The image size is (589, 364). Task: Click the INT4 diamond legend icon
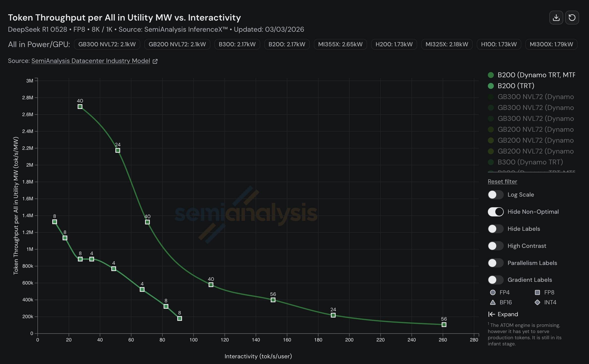tap(537, 302)
